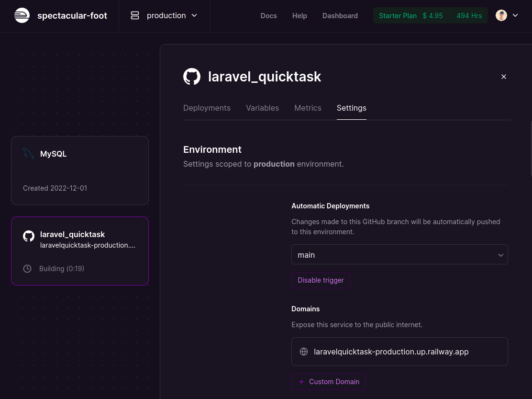Switch to the Deployments tab
The width and height of the screenshot is (532, 399).
click(207, 108)
